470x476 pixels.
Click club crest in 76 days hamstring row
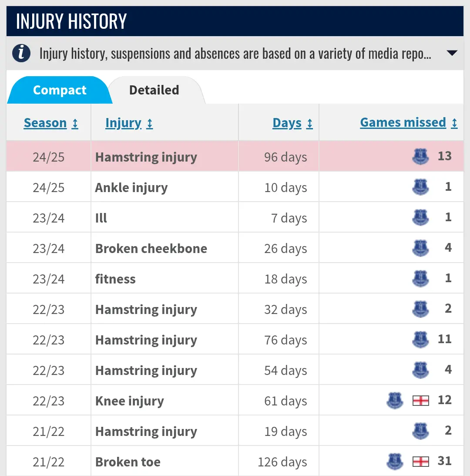420,339
